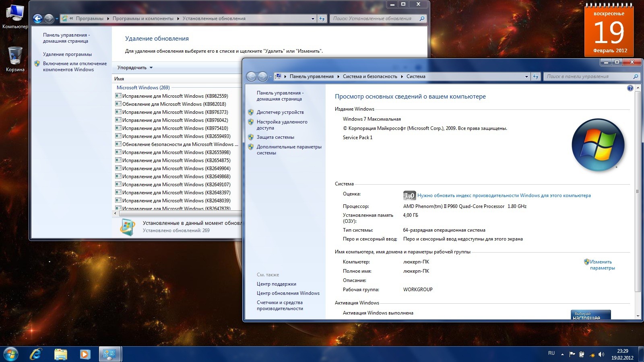Sort by the Имя column header

pos(119,79)
